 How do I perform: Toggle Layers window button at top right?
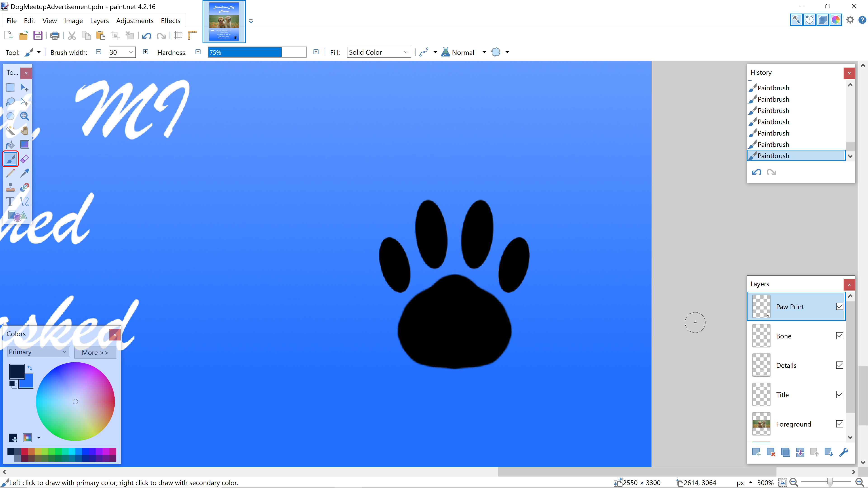(x=823, y=20)
